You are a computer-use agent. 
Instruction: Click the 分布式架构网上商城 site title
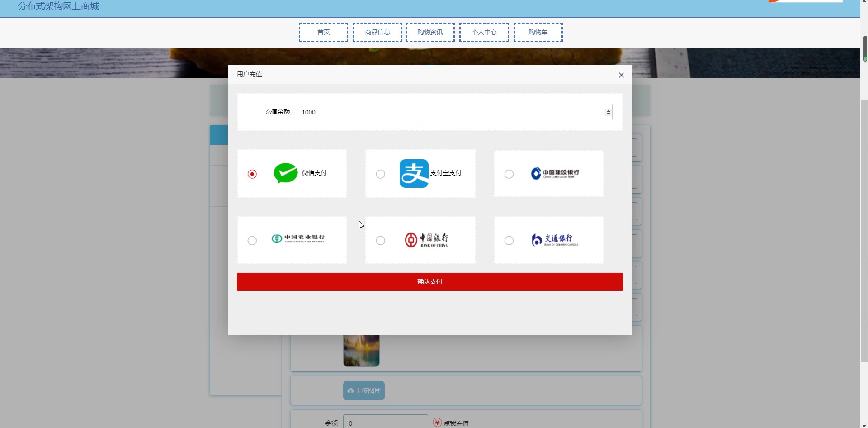click(58, 6)
